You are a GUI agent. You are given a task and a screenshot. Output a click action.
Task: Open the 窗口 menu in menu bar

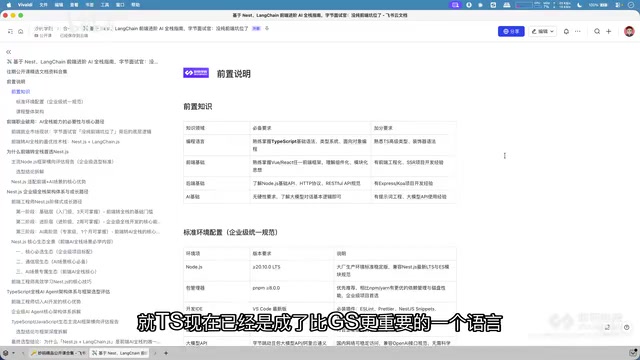click(120, 5)
